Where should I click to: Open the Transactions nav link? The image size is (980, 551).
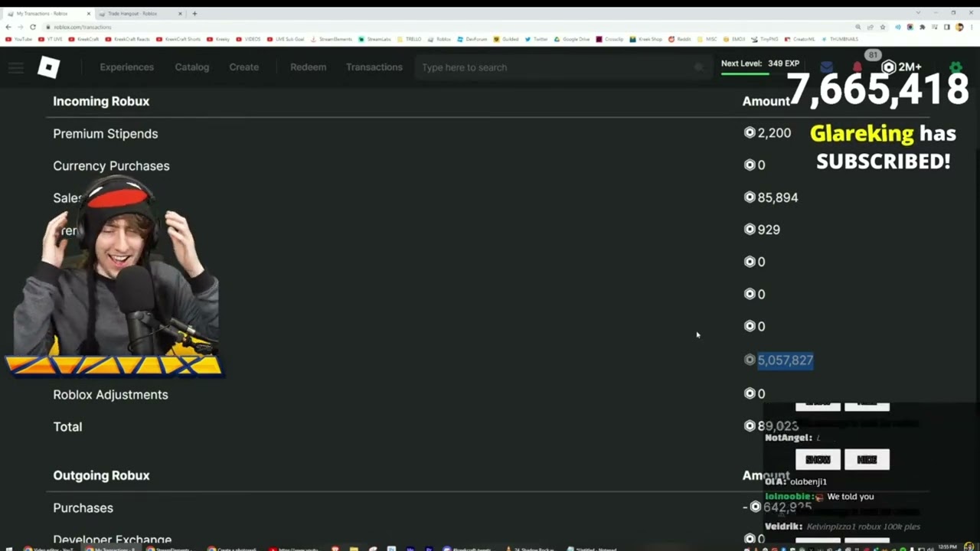pyautogui.click(x=374, y=67)
